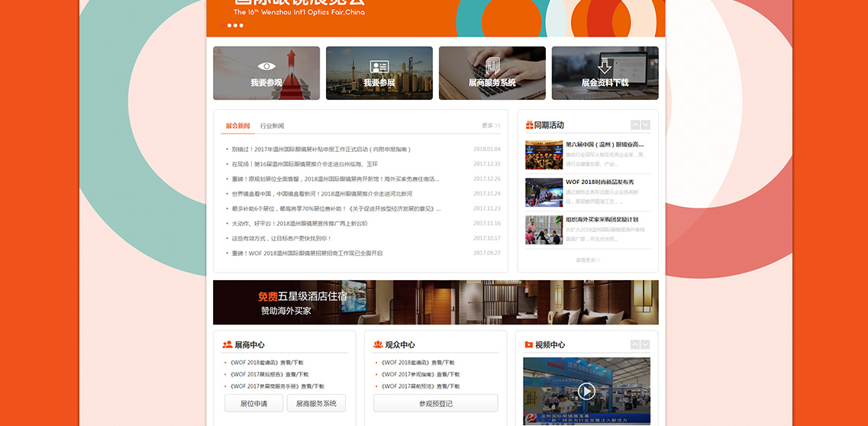Click the gift icon beside 同期活动
The height and width of the screenshot is (426, 868).
tap(529, 125)
